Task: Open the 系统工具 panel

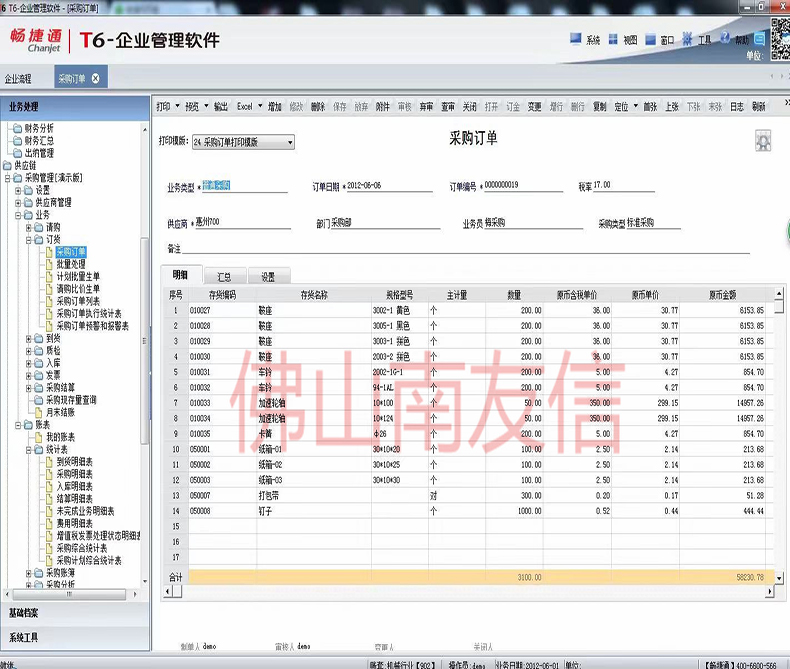Action: (x=75, y=638)
